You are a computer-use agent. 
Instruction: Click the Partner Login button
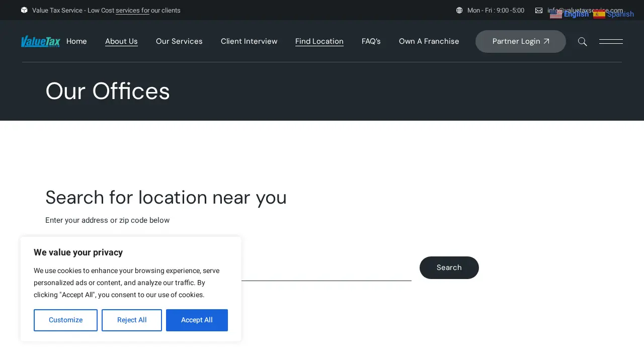[521, 41]
